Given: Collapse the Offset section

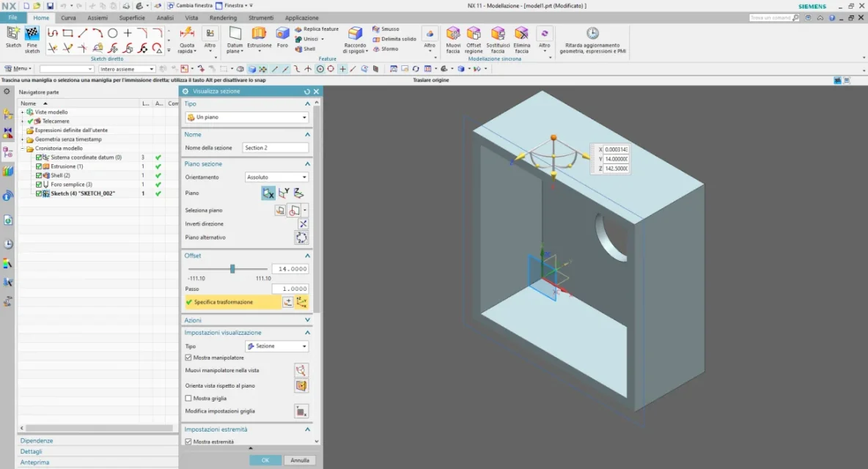Looking at the screenshot, I should tap(307, 256).
